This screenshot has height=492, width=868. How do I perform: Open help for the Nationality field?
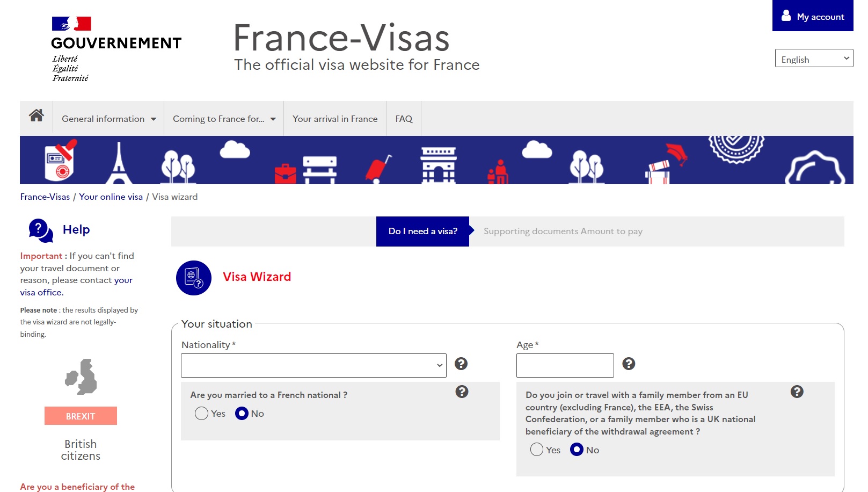click(x=461, y=364)
